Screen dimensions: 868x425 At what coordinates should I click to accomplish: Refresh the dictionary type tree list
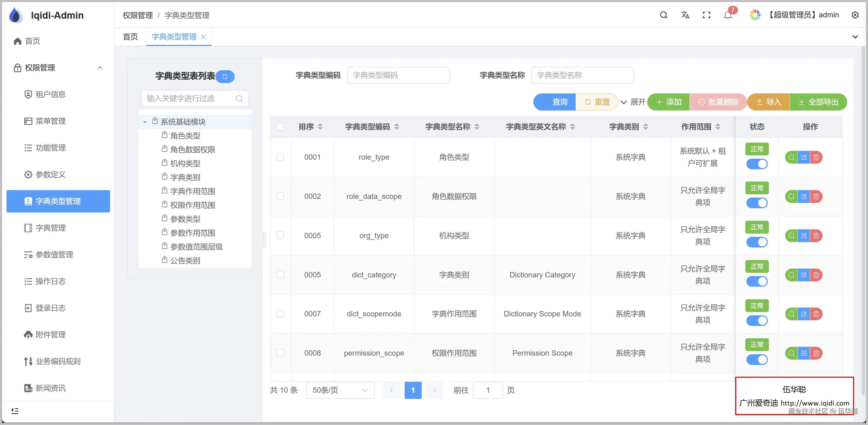click(x=225, y=76)
